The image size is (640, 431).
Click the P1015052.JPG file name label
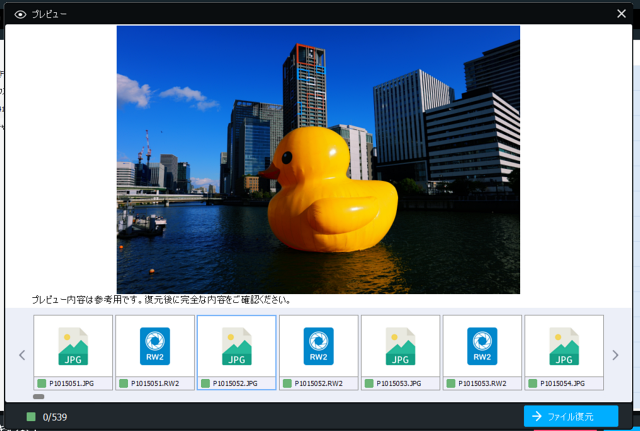tap(235, 383)
